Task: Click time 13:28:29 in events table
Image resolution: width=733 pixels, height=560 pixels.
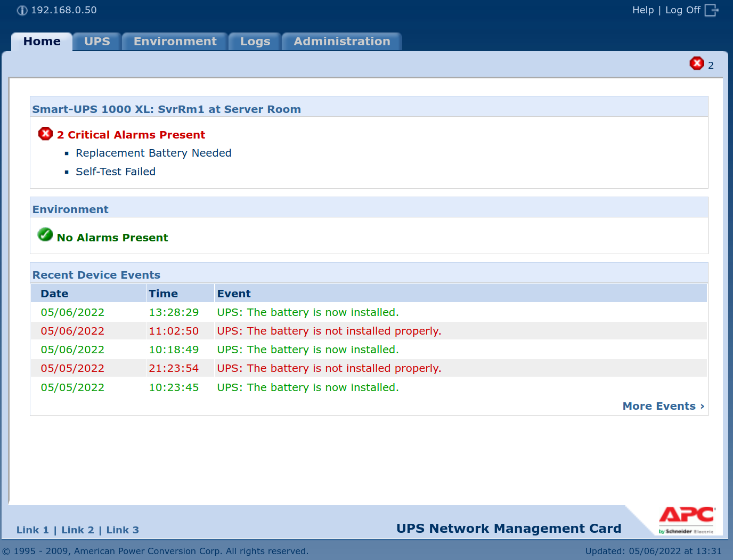Action: [174, 312]
